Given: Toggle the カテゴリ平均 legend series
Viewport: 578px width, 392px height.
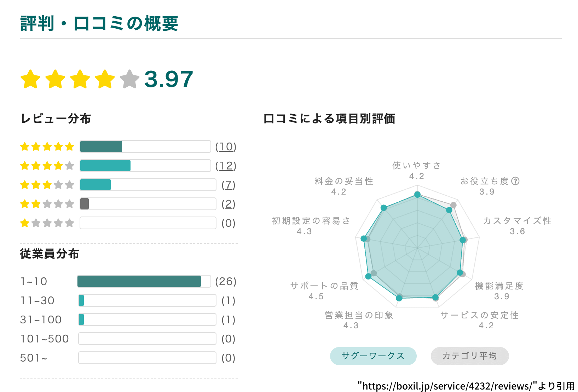Looking at the screenshot, I should click(x=470, y=356).
